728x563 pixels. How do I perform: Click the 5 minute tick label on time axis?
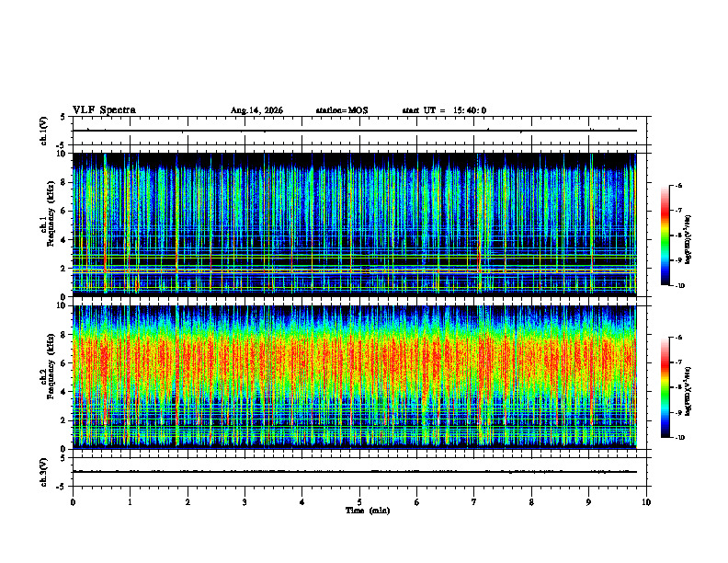tap(359, 502)
